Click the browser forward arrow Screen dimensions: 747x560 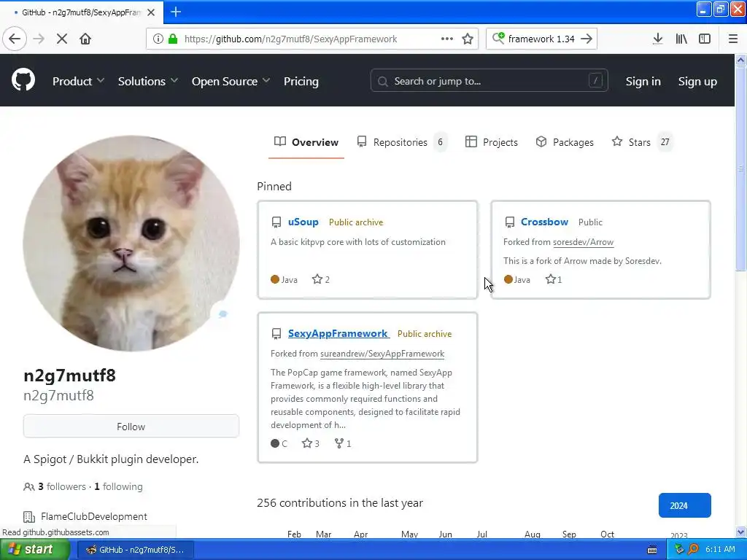pos(39,39)
